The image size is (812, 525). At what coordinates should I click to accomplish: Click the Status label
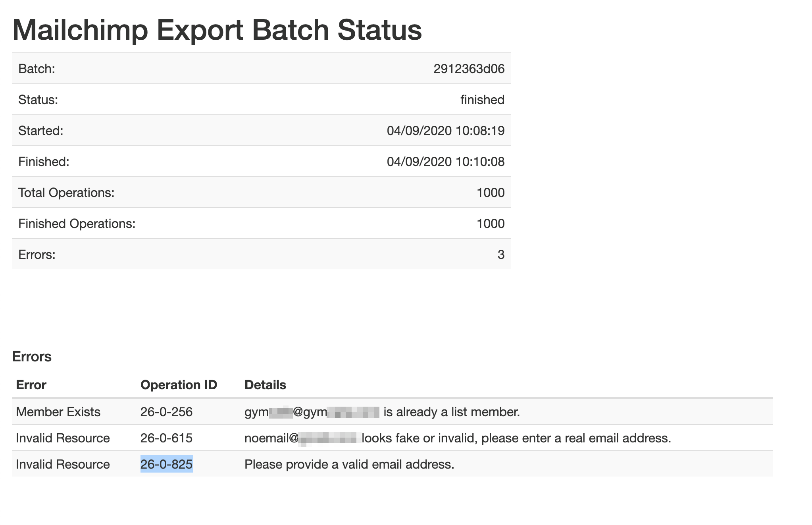(x=38, y=100)
